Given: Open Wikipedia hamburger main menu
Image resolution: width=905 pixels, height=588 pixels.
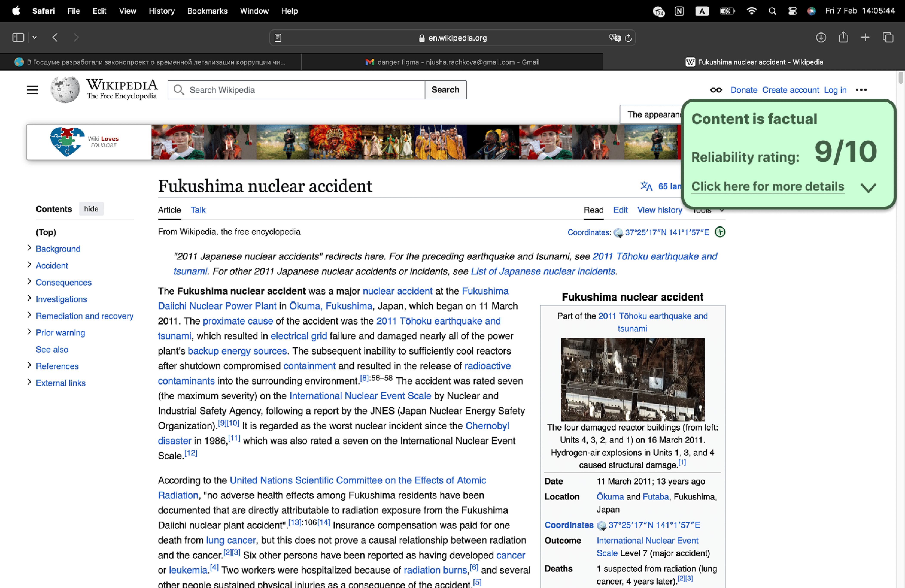Looking at the screenshot, I should (32, 90).
